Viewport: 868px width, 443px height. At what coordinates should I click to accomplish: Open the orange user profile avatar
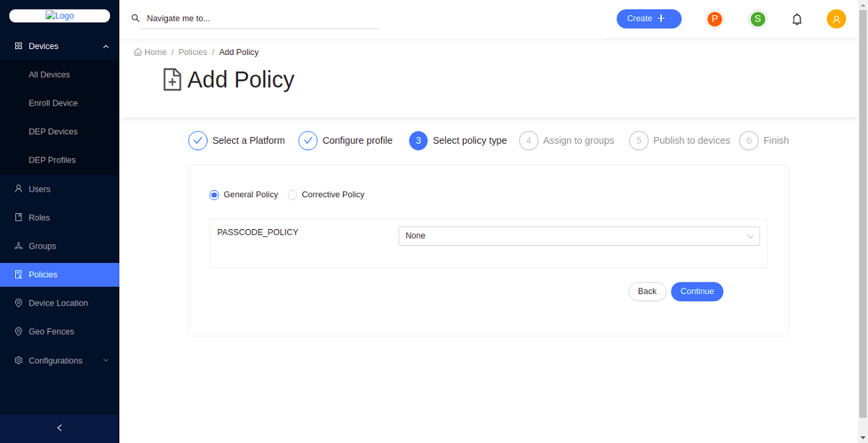coord(836,20)
